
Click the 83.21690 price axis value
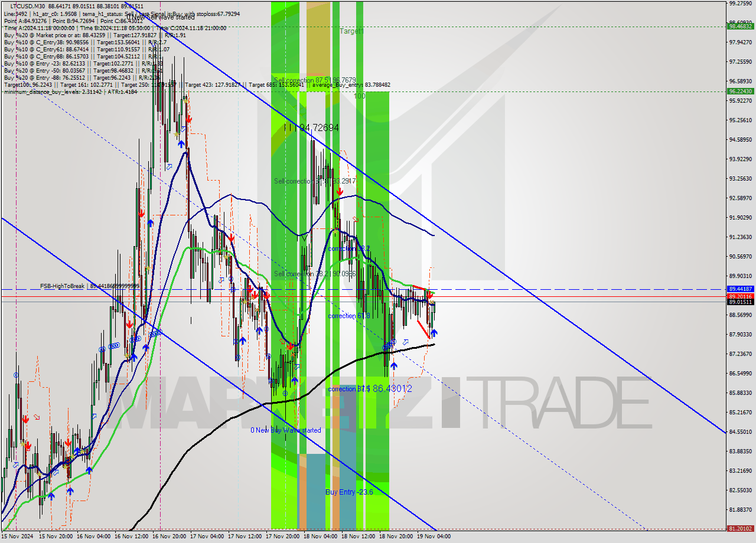click(x=741, y=470)
